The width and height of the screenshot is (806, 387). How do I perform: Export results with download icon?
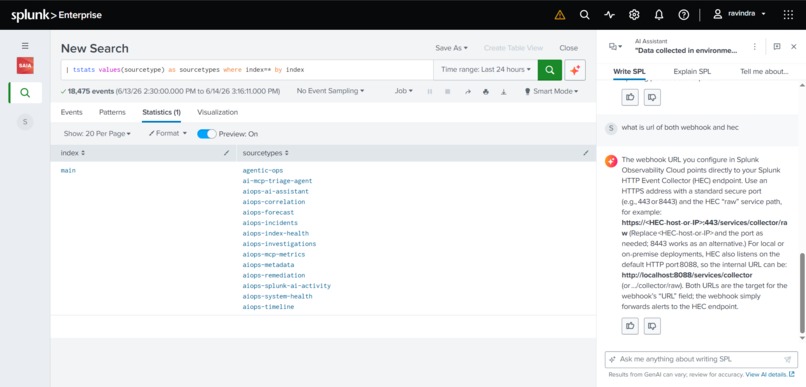tap(504, 91)
